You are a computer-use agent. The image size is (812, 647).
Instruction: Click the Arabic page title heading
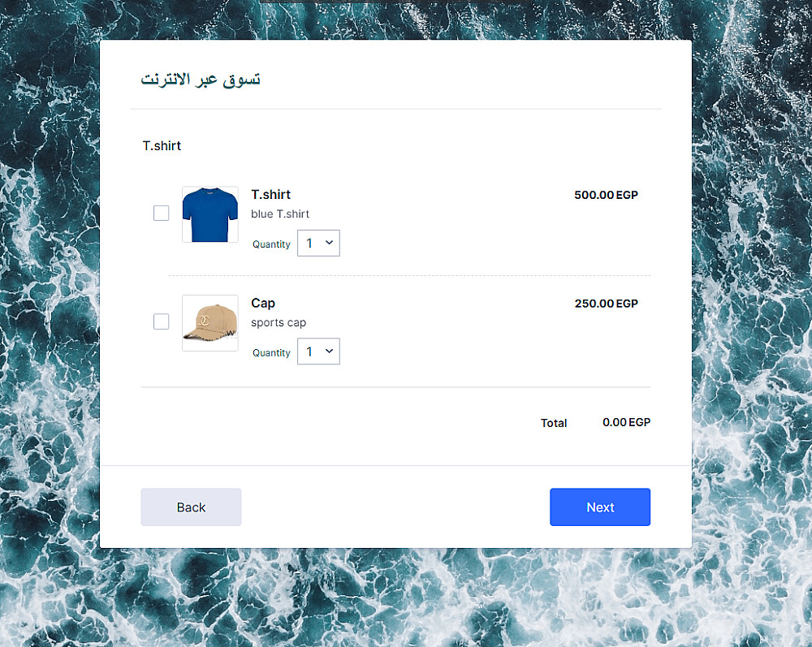point(201,80)
